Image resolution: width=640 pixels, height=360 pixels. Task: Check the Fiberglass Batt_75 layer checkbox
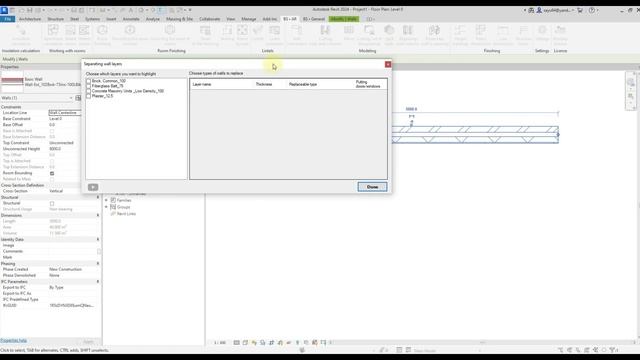88,86
